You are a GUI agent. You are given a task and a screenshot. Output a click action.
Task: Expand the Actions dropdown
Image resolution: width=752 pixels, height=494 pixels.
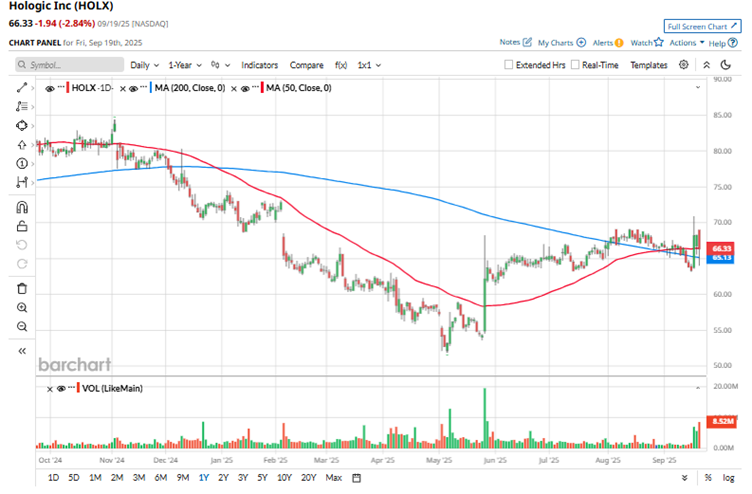click(x=687, y=43)
